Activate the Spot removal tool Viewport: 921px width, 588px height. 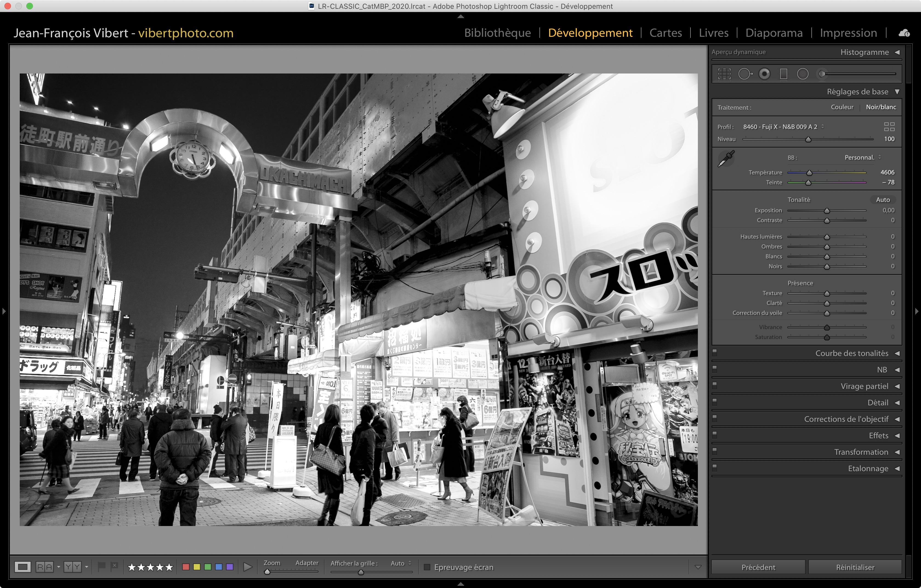click(x=745, y=74)
